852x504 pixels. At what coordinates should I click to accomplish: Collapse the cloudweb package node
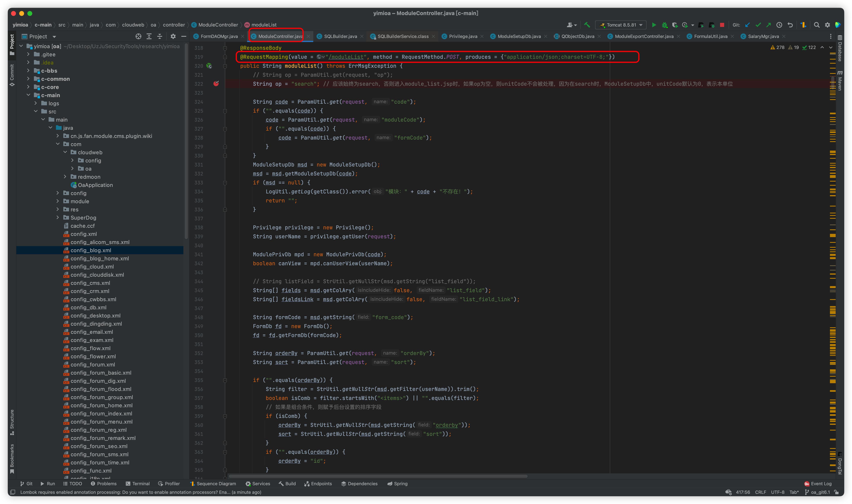[x=65, y=152]
